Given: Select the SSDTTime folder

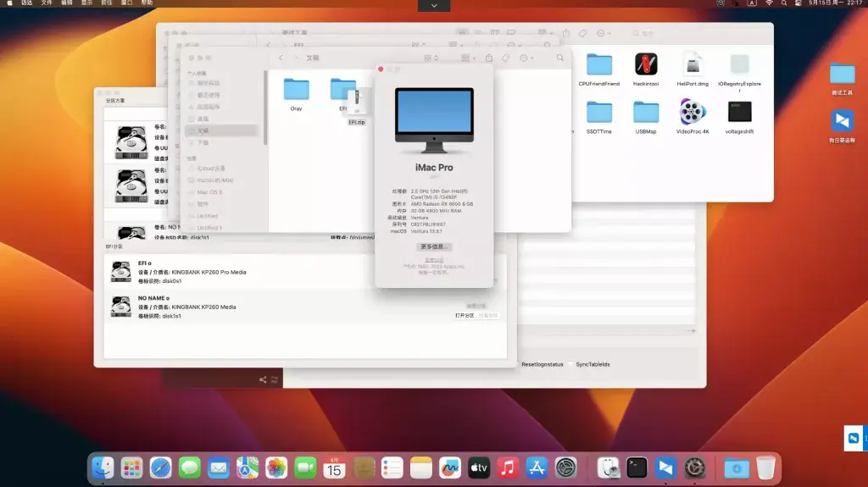Looking at the screenshot, I should tap(599, 112).
